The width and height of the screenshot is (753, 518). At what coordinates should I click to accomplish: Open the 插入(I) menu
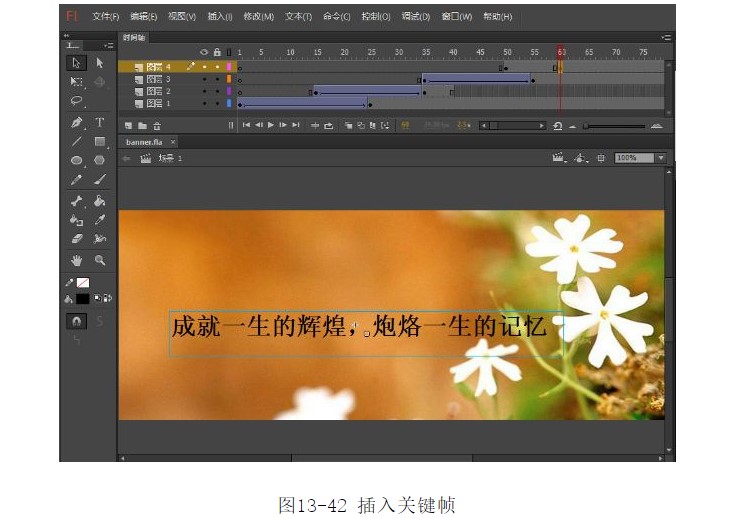(220, 17)
